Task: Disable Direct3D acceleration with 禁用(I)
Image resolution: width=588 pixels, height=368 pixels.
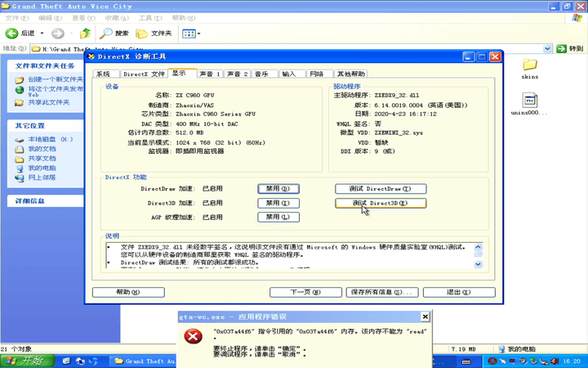Action: [x=278, y=203]
